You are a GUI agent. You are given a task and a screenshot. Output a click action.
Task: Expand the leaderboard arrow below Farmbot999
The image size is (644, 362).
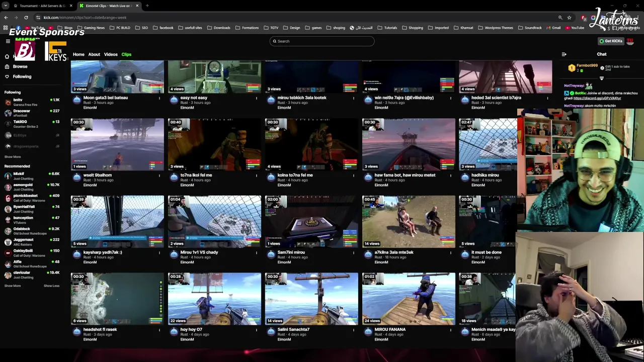tap(602, 78)
